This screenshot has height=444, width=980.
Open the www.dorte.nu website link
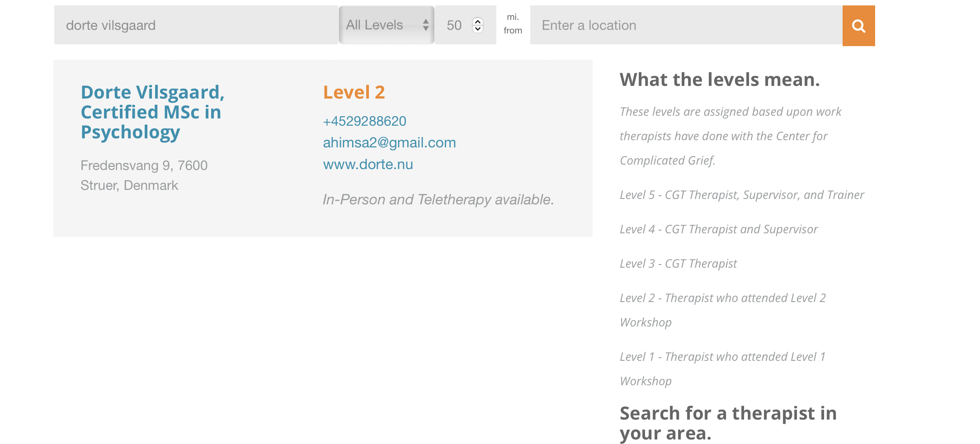click(368, 165)
